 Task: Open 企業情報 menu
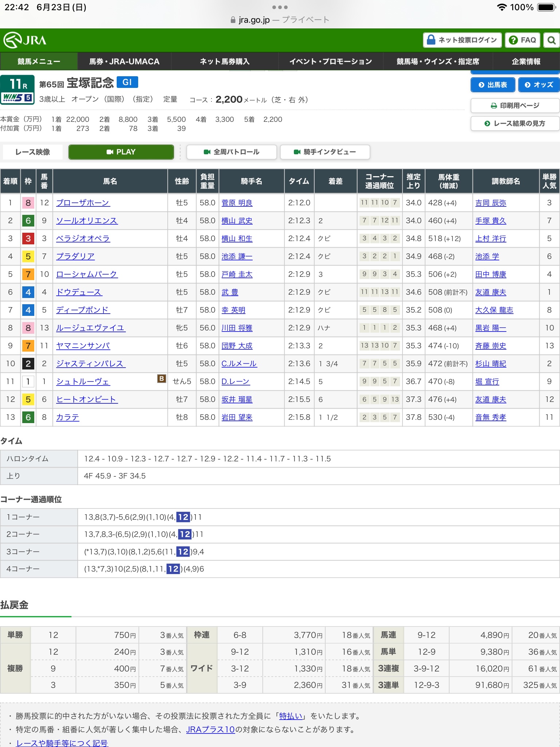click(x=526, y=61)
